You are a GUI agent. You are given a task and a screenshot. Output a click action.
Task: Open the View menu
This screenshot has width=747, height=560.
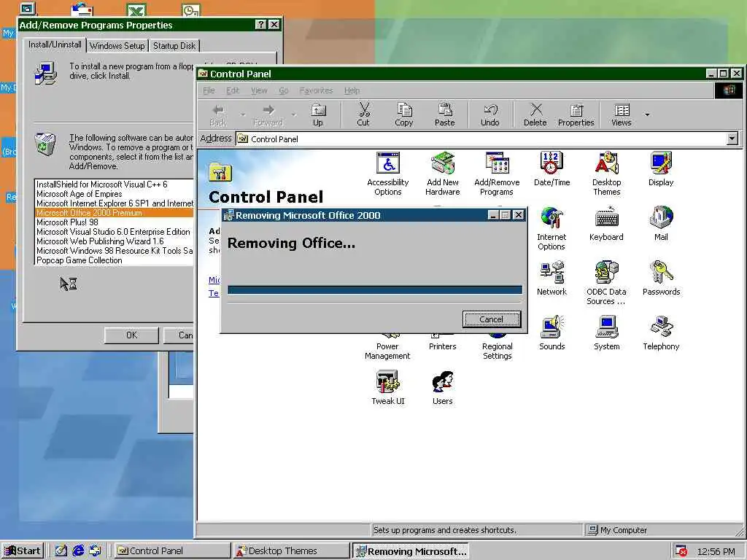(x=259, y=90)
